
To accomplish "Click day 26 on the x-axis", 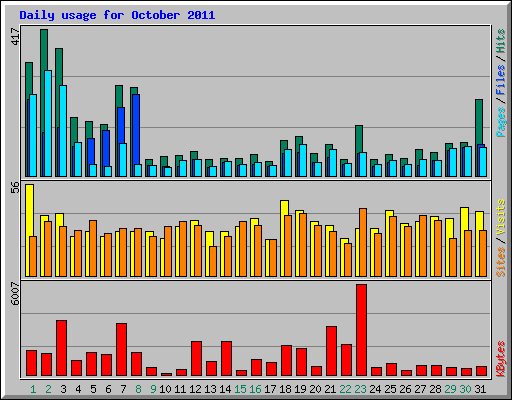I will coord(405,389).
